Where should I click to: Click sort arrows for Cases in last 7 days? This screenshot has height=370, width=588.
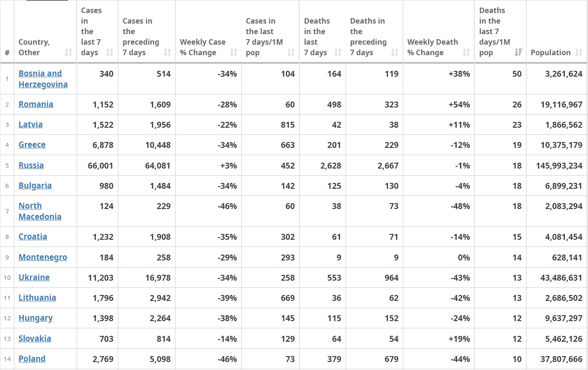[x=109, y=53]
